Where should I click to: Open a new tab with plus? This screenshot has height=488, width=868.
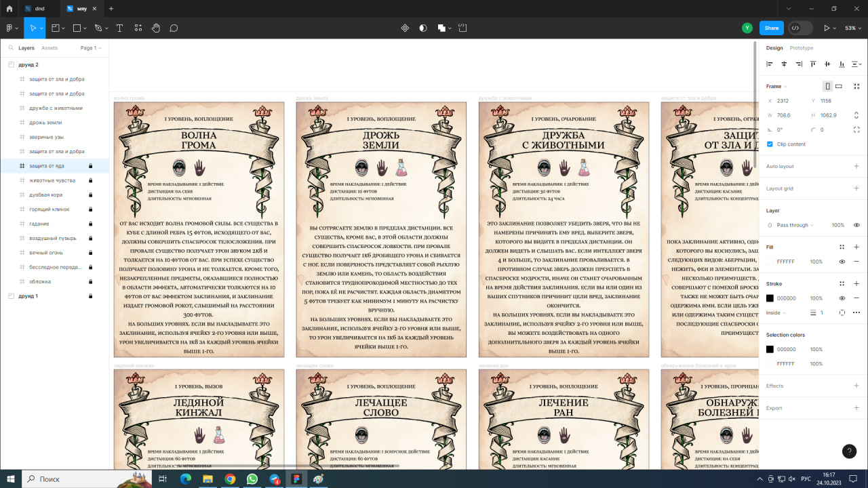coord(111,9)
